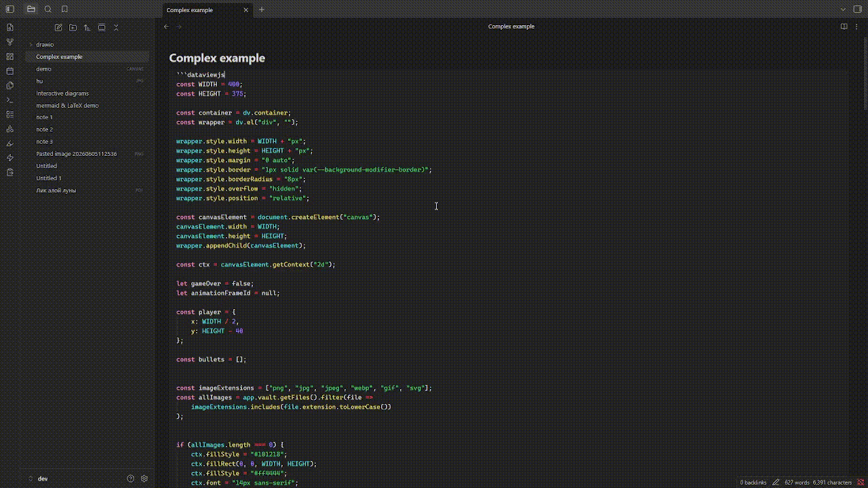Open a new tab with plus button
This screenshot has height=488, width=868.
[262, 9]
